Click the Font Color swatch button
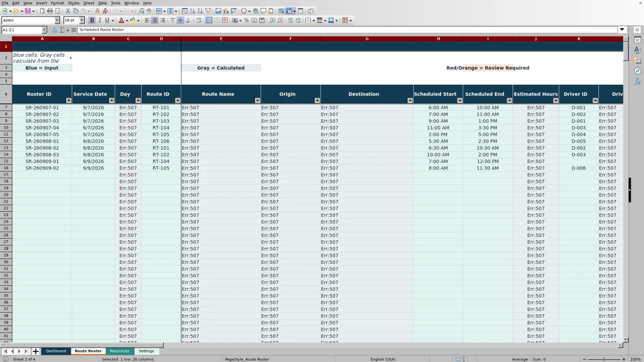 click(x=121, y=20)
